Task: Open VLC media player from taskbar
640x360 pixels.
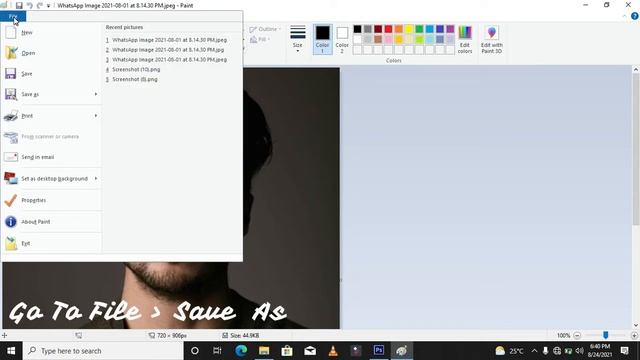Action: pos(333,351)
